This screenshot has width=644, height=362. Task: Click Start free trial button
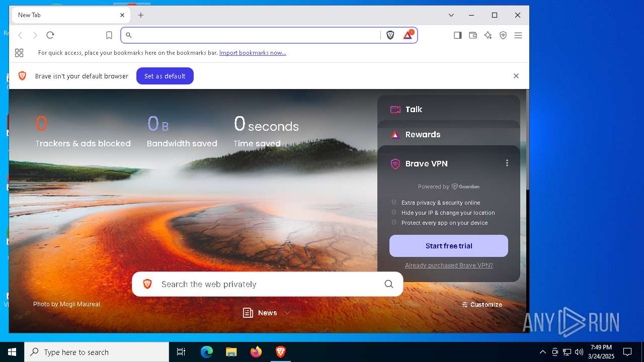click(x=448, y=246)
